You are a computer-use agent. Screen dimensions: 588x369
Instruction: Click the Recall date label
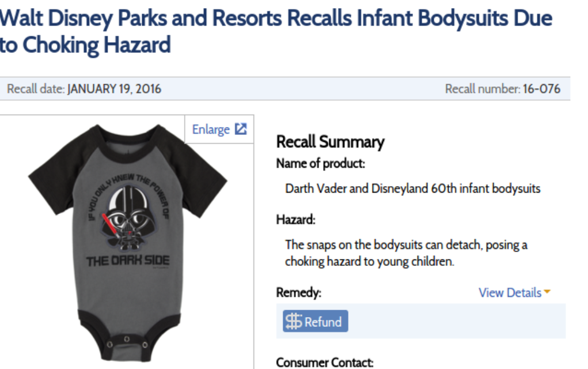pyautogui.click(x=36, y=89)
